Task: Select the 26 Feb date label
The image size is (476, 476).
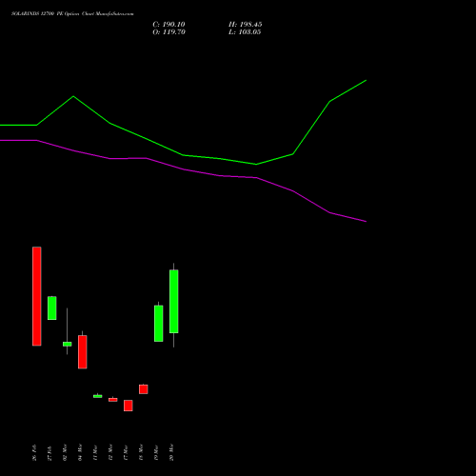Action: click(x=34, y=452)
